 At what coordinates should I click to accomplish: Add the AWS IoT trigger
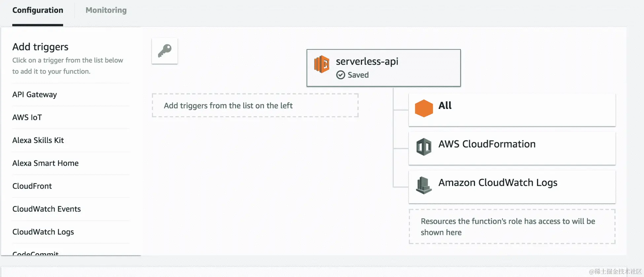click(x=27, y=118)
